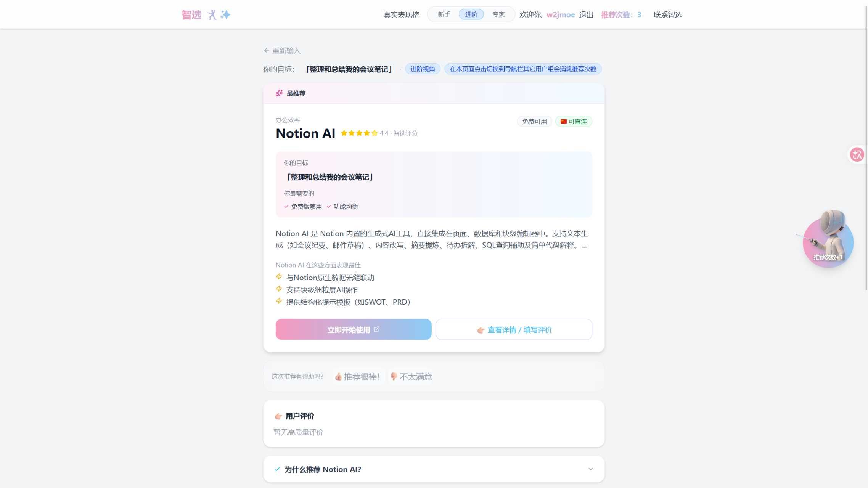Viewport: 868px width, 488px height.
Task: Click thumbs-up 推荐很棒! feedback
Action: (x=357, y=377)
